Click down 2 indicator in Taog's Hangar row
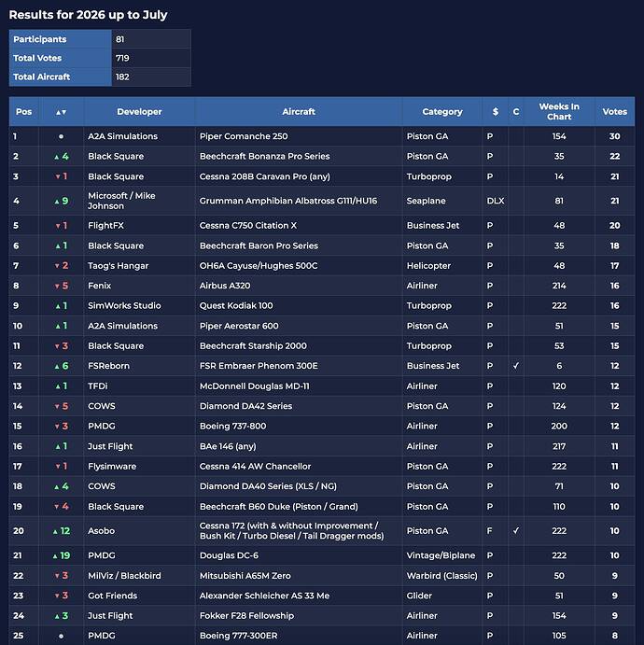 (x=62, y=266)
